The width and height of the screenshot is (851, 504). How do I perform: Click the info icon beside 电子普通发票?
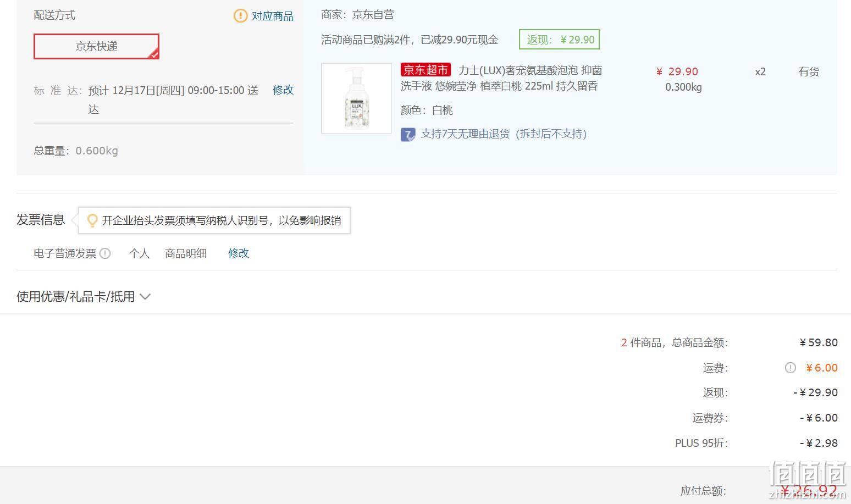coord(105,253)
